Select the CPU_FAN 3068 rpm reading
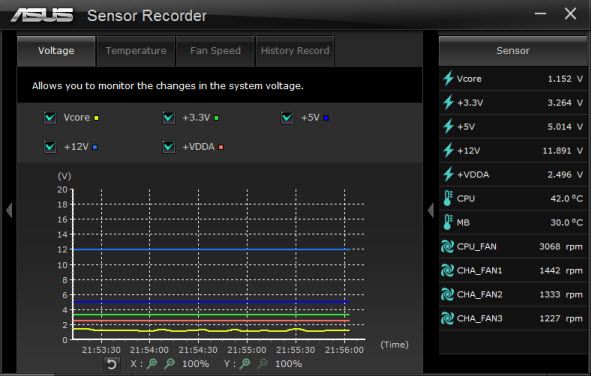This screenshot has width=591, height=376. click(x=561, y=246)
